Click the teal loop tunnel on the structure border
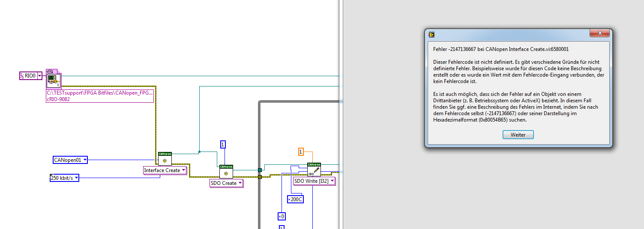644x229 pixels. [260, 170]
